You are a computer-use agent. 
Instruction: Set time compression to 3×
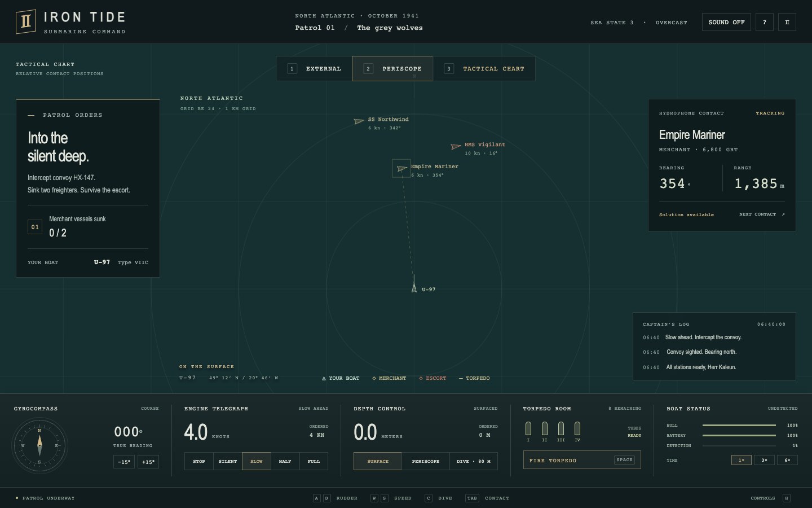(x=764, y=460)
